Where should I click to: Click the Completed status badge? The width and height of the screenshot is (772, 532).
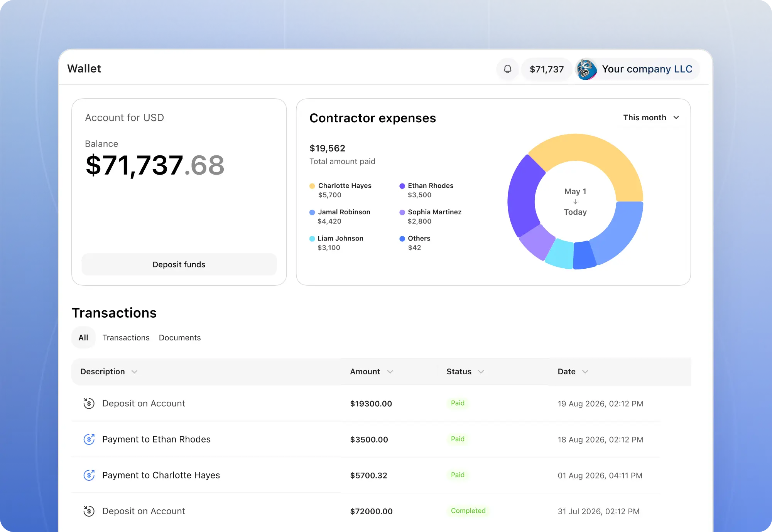(468, 511)
